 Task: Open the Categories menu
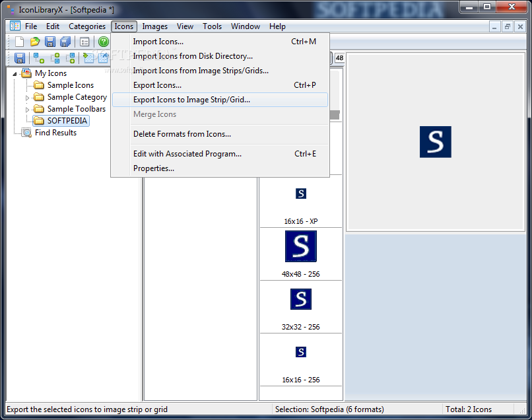(87, 26)
